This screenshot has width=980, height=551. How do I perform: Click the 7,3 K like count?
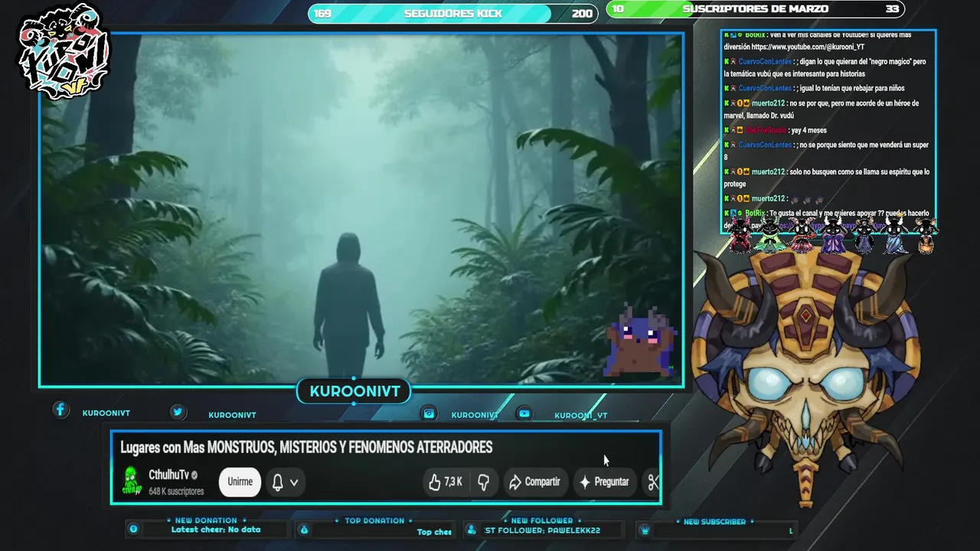pos(453,482)
